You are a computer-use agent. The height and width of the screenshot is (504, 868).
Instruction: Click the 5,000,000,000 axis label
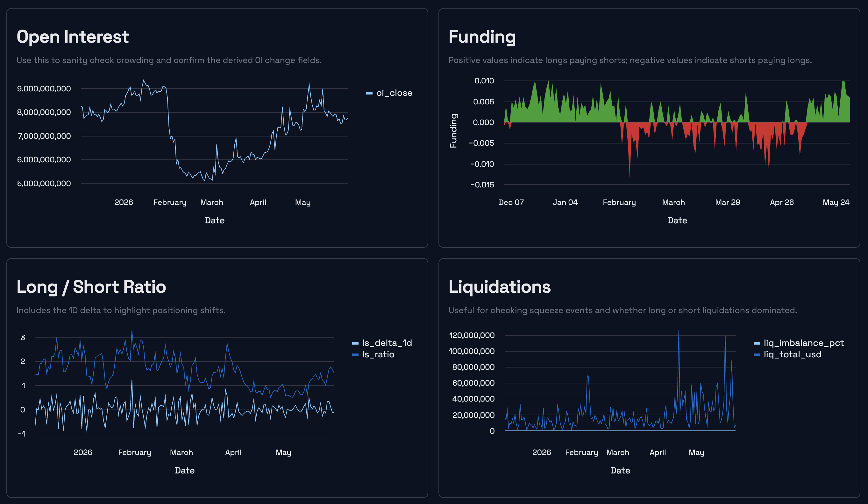tap(44, 184)
